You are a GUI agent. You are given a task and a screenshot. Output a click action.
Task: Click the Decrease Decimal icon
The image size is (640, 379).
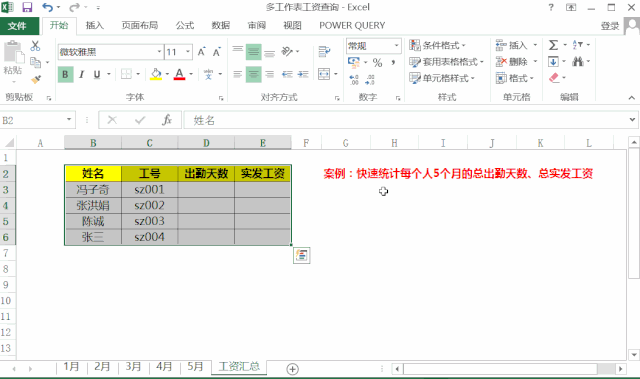coord(370,79)
